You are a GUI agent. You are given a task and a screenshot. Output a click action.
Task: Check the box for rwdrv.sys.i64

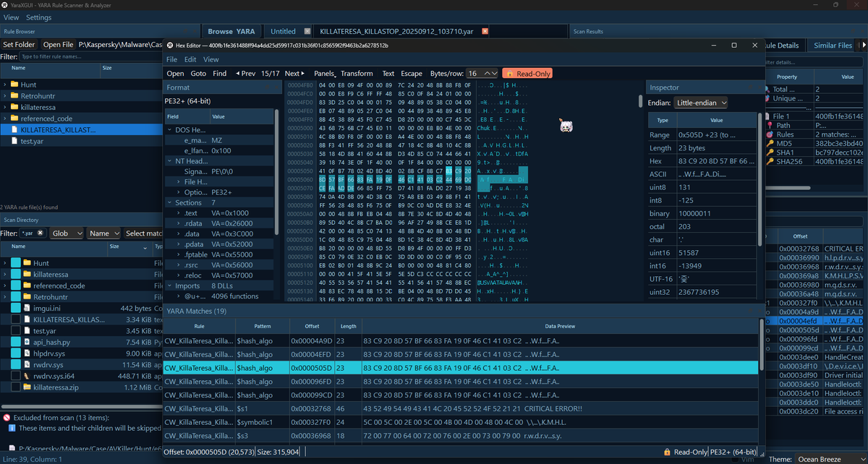16,376
